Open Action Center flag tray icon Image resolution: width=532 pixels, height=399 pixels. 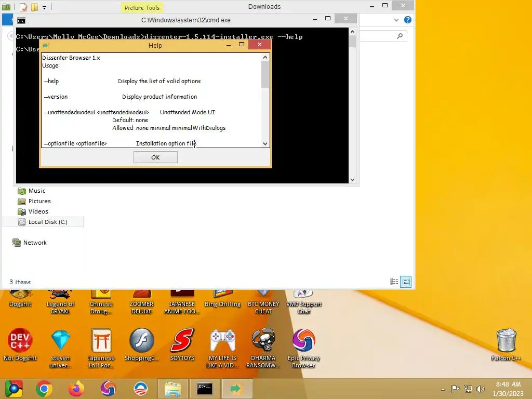(455, 389)
